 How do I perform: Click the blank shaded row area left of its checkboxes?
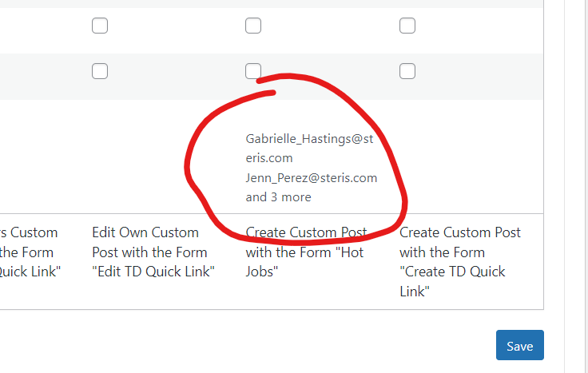pos(44,77)
